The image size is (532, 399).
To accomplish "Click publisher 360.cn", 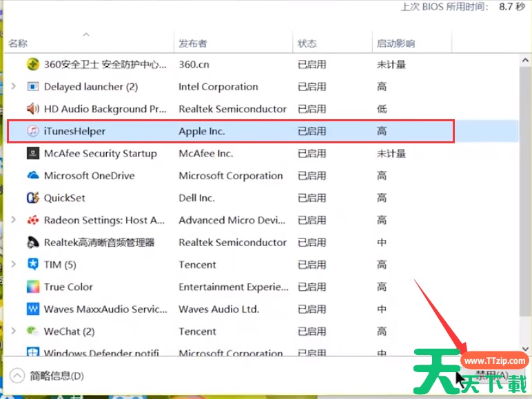I will [194, 65].
